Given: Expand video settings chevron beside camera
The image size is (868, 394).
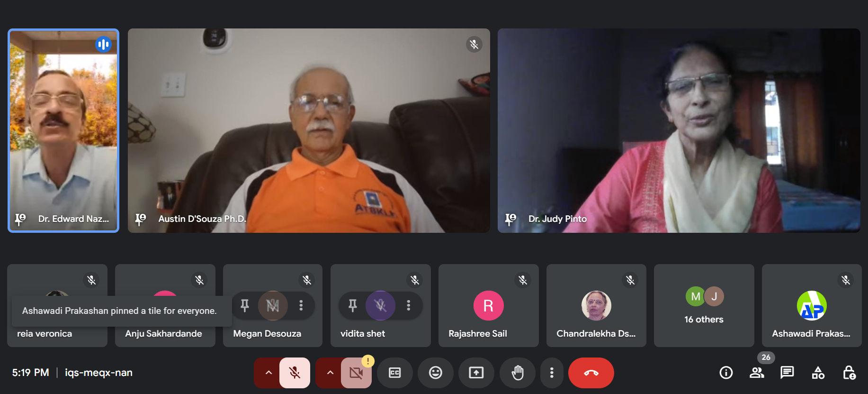Looking at the screenshot, I should pyautogui.click(x=330, y=373).
